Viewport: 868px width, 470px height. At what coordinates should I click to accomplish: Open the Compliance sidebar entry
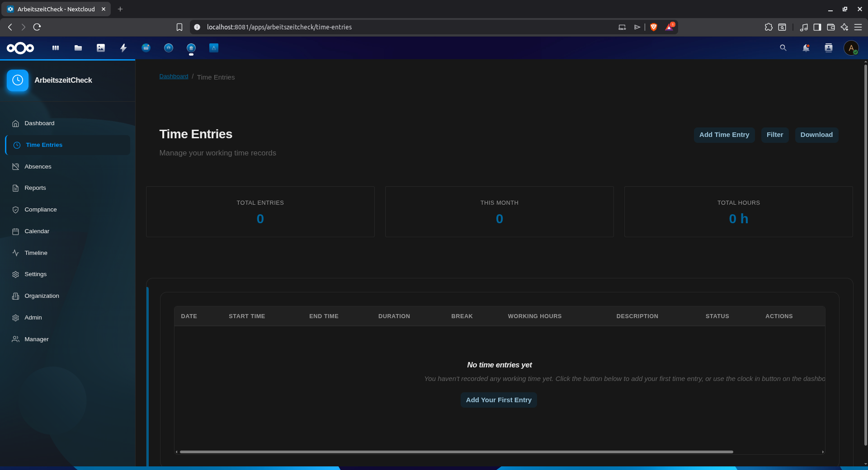[41, 209]
